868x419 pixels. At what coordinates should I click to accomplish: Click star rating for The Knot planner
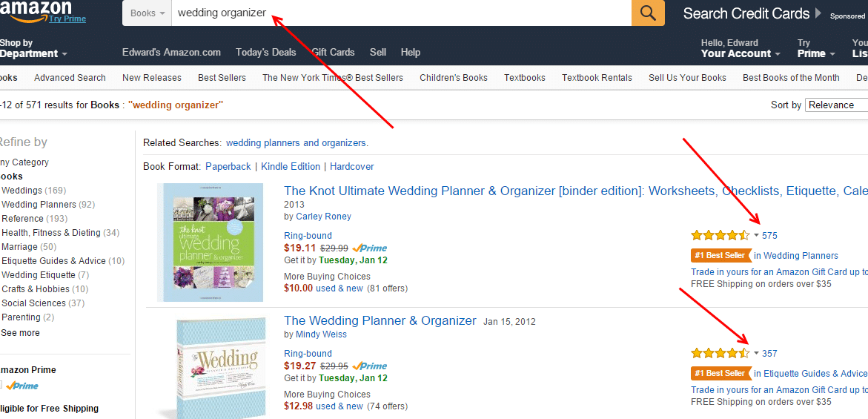[x=720, y=235]
